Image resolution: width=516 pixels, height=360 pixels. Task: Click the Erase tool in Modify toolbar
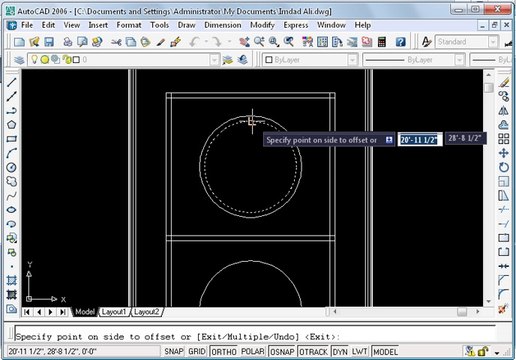pos(504,82)
